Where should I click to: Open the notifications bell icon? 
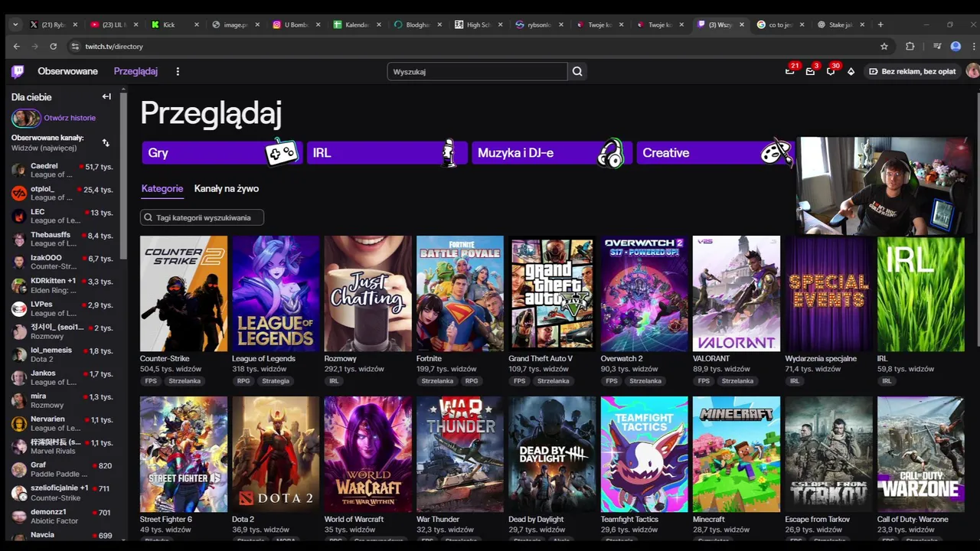(x=831, y=71)
